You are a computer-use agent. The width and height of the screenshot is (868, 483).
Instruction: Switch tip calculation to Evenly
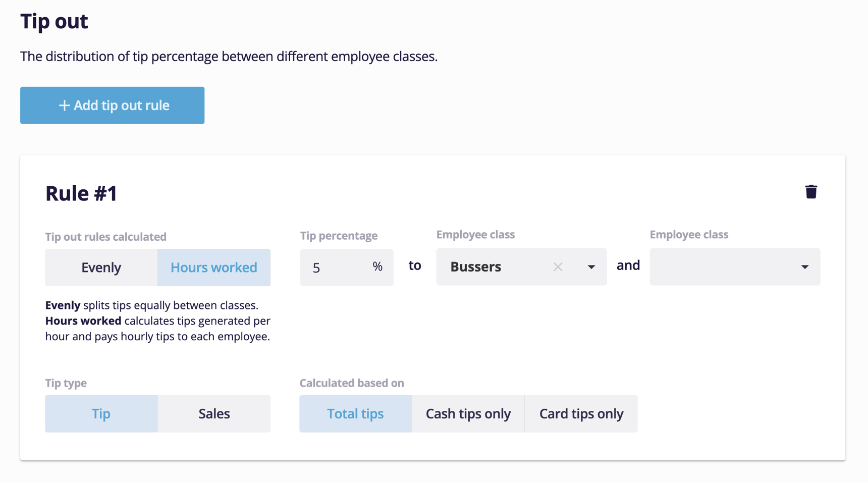pos(101,267)
